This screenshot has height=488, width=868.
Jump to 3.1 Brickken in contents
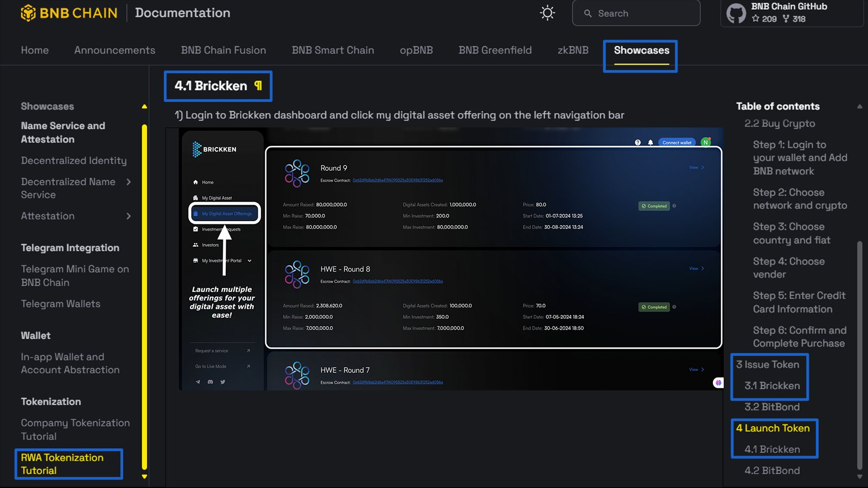(772, 386)
